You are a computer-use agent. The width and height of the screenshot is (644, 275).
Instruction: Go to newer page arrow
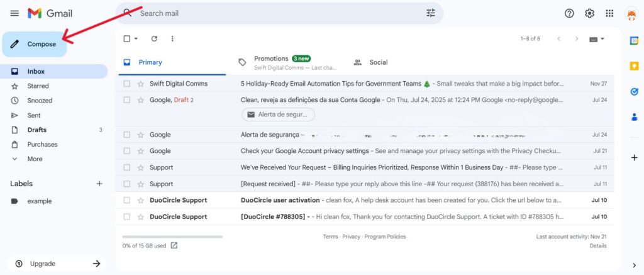[x=558, y=38]
